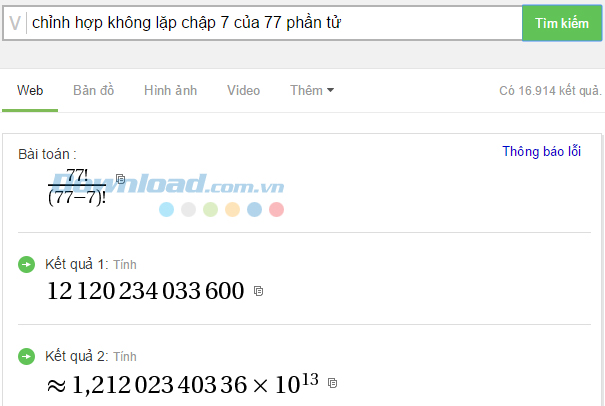The width and height of the screenshot is (605, 406).
Task: Click the pink watermark dot
Action: click(x=276, y=210)
